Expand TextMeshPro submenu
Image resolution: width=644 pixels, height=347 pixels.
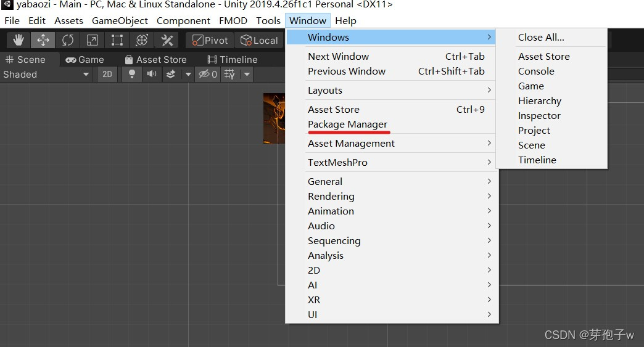click(x=391, y=163)
